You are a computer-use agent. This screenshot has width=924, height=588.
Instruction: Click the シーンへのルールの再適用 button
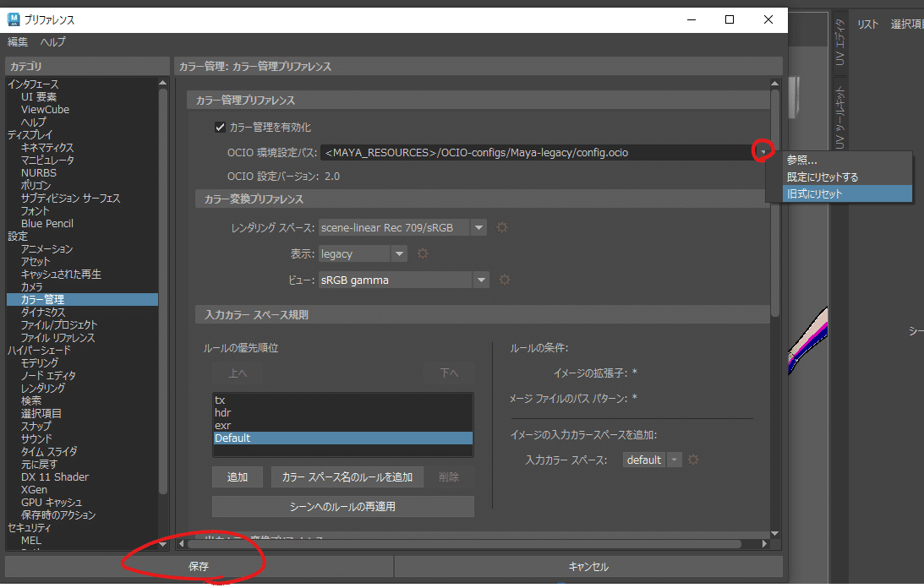342,506
